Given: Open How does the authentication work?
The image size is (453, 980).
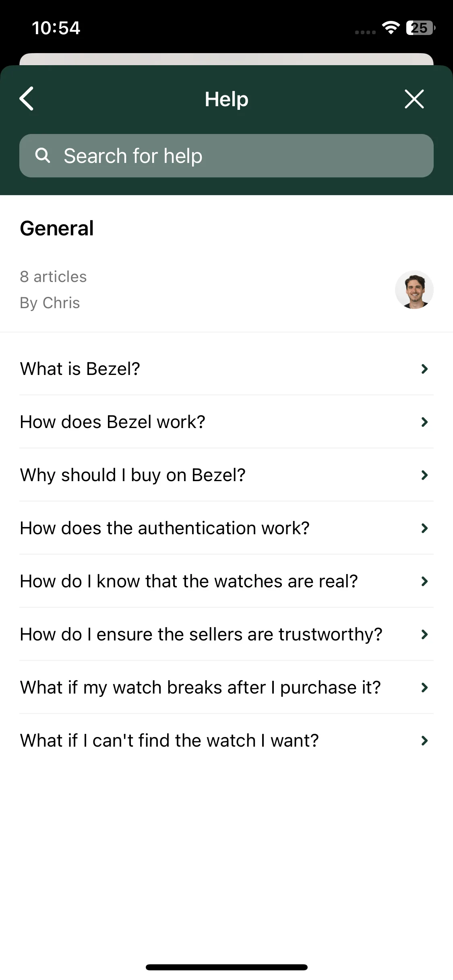Looking at the screenshot, I should (x=226, y=528).
